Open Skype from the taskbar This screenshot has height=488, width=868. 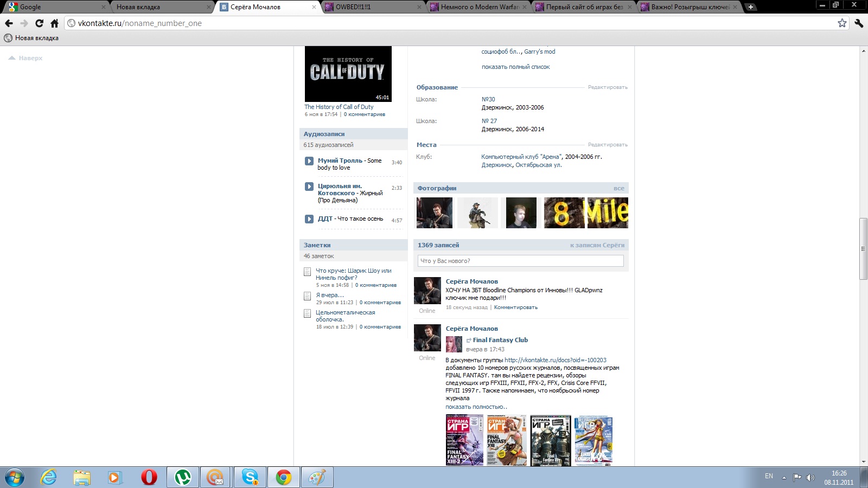point(250,477)
